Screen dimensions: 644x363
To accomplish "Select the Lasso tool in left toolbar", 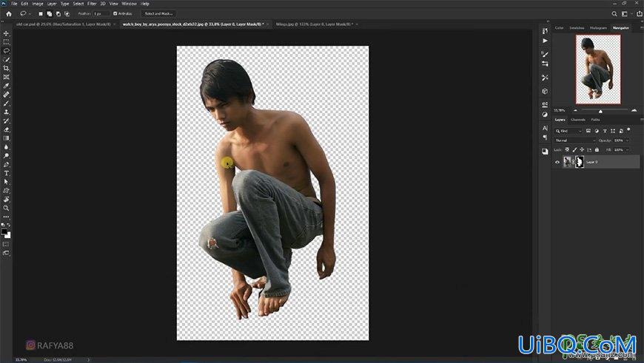I will 6,51.
